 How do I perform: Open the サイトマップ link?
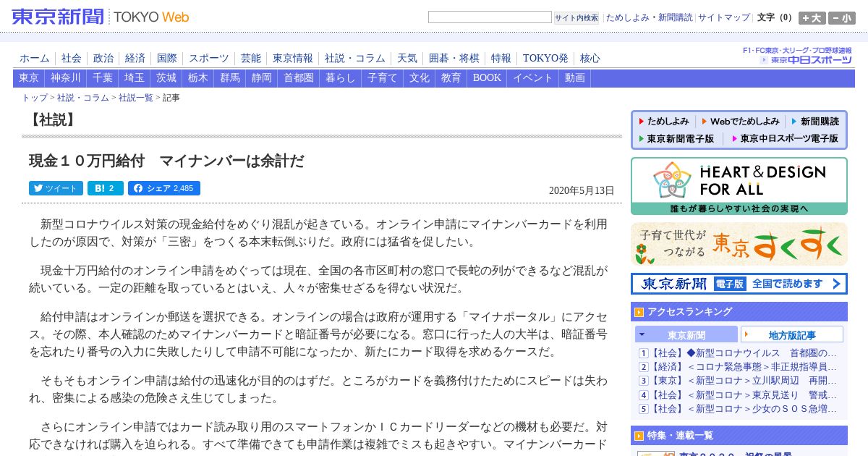tap(724, 17)
